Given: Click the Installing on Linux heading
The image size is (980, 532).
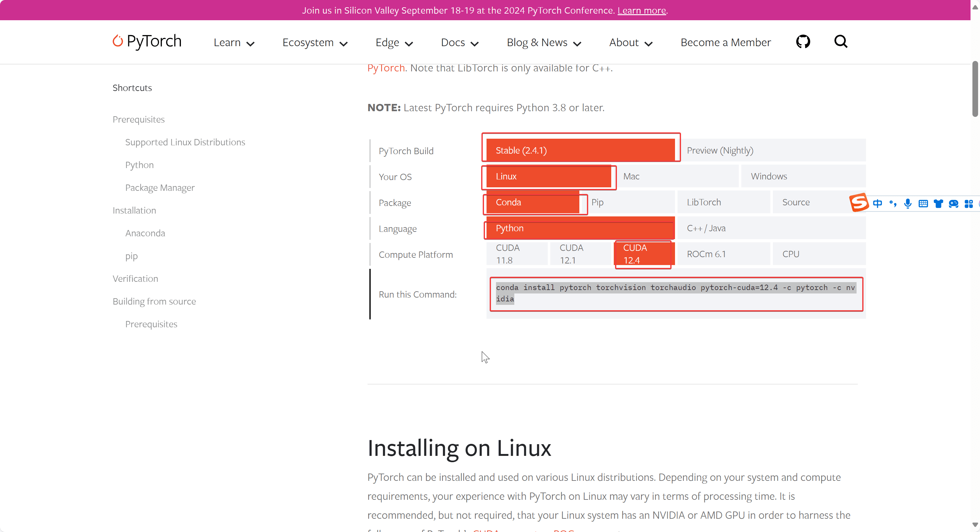Looking at the screenshot, I should coord(459,448).
